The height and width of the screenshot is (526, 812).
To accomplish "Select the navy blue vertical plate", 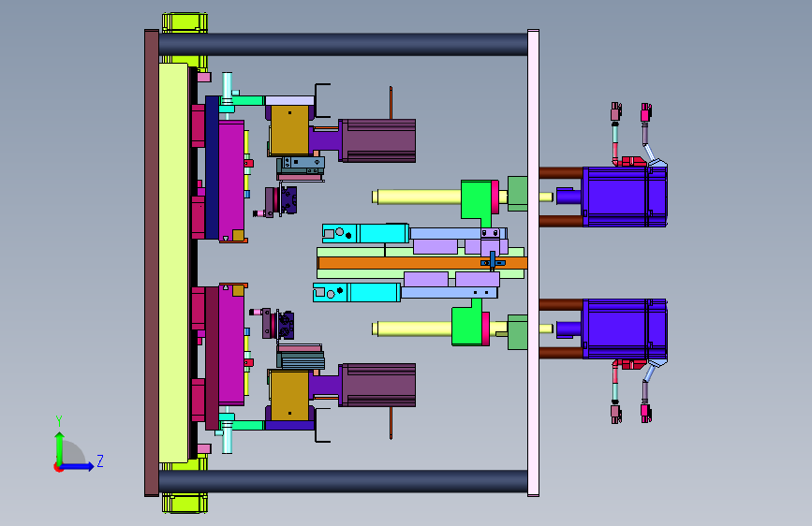I will (x=212, y=168).
